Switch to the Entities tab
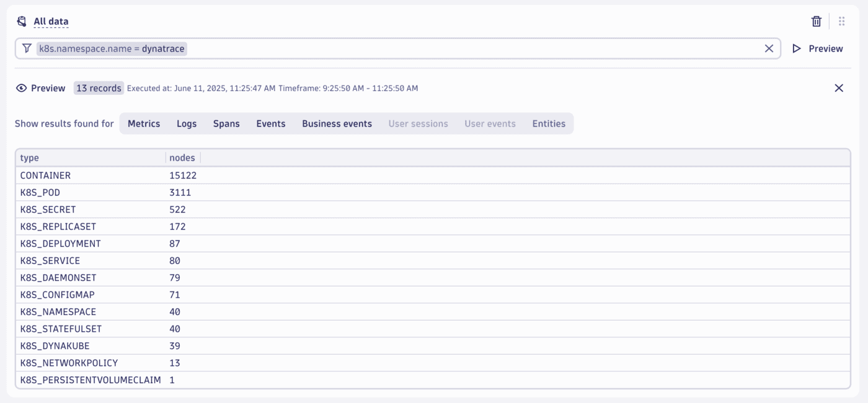Image resolution: width=868 pixels, height=403 pixels. coord(549,123)
